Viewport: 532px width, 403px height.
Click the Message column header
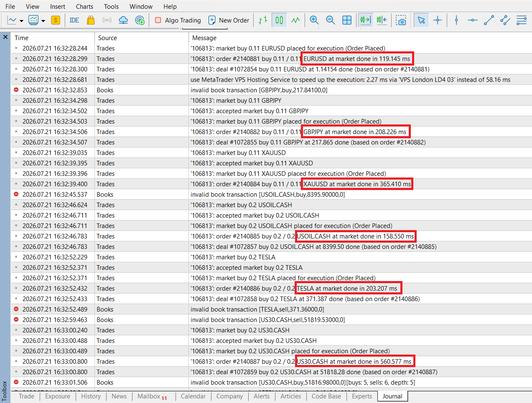point(360,38)
